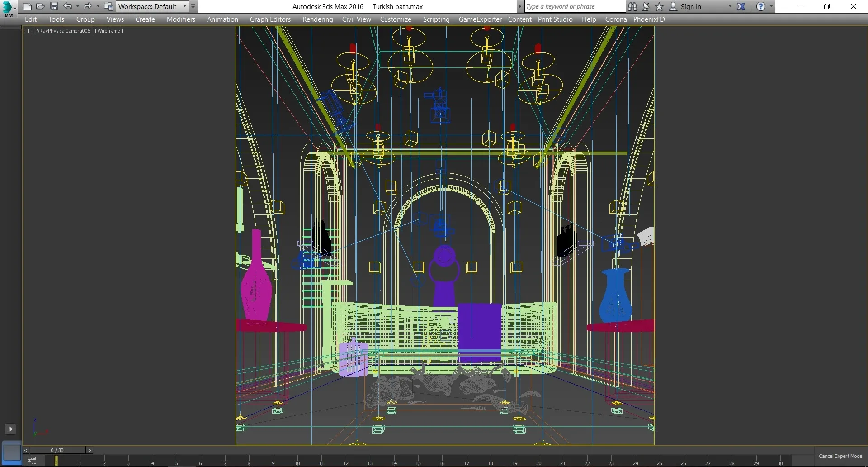Open the Workspace: Default dropdown
This screenshot has height=467, width=868.
152,6
